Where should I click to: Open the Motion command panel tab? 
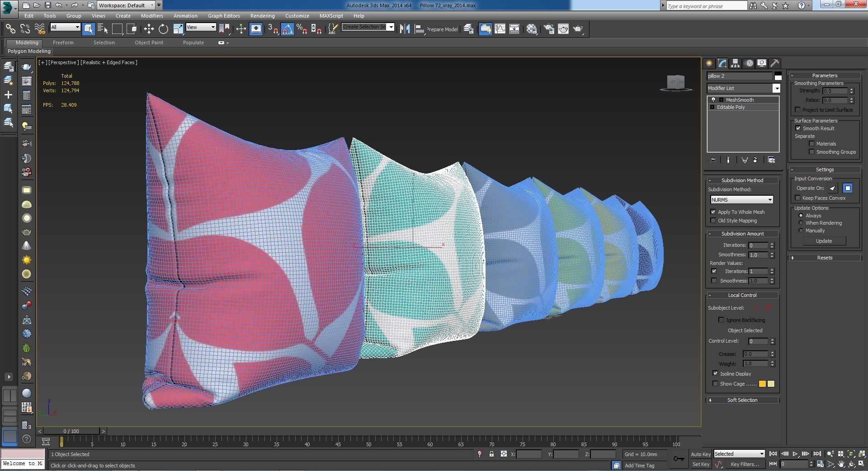(x=749, y=63)
